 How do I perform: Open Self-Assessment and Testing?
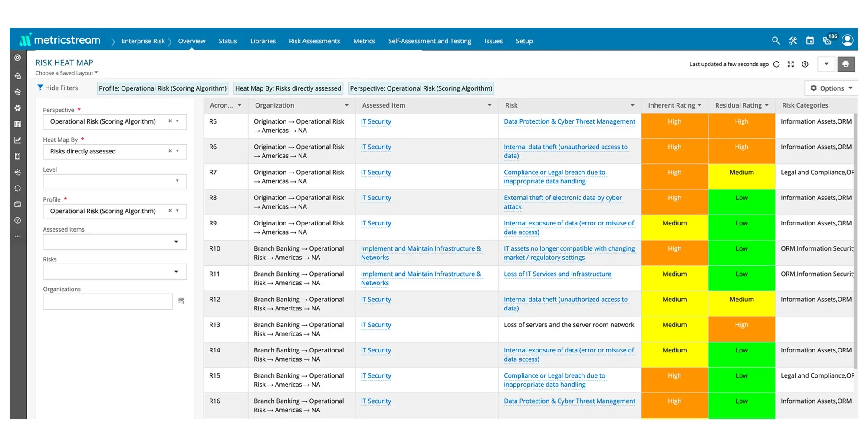coord(430,41)
